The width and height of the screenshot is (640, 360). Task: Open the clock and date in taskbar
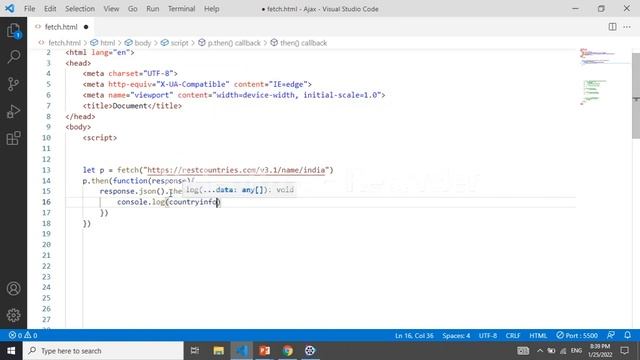600,351
